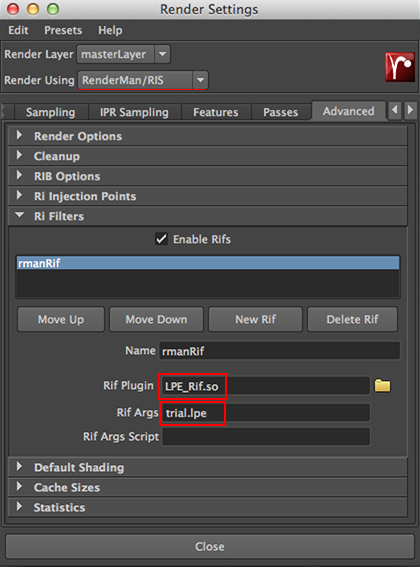Image resolution: width=420 pixels, height=567 pixels.
Task: Collapse the Ri Filters section
Action: click(208, 216)
